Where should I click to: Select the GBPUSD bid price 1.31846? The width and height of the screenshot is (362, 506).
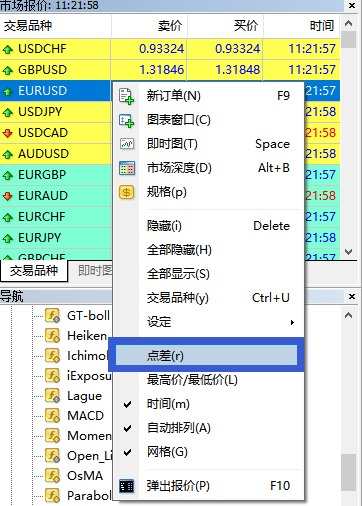point(161,70)
